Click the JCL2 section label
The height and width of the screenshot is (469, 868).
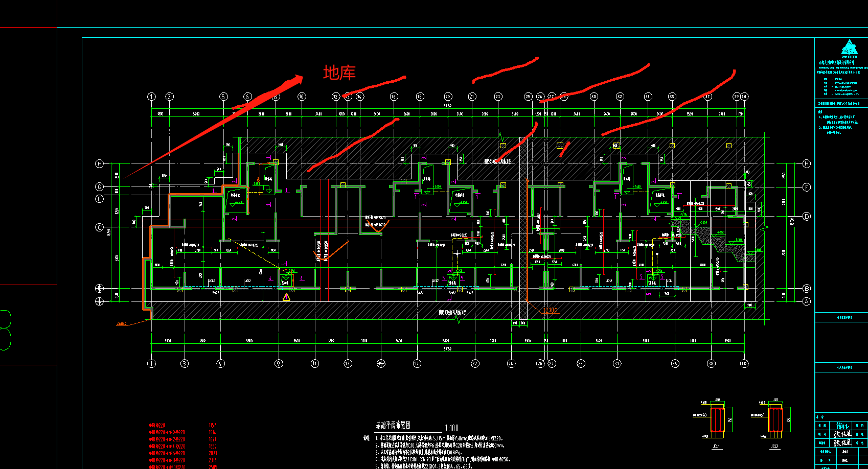774,447
